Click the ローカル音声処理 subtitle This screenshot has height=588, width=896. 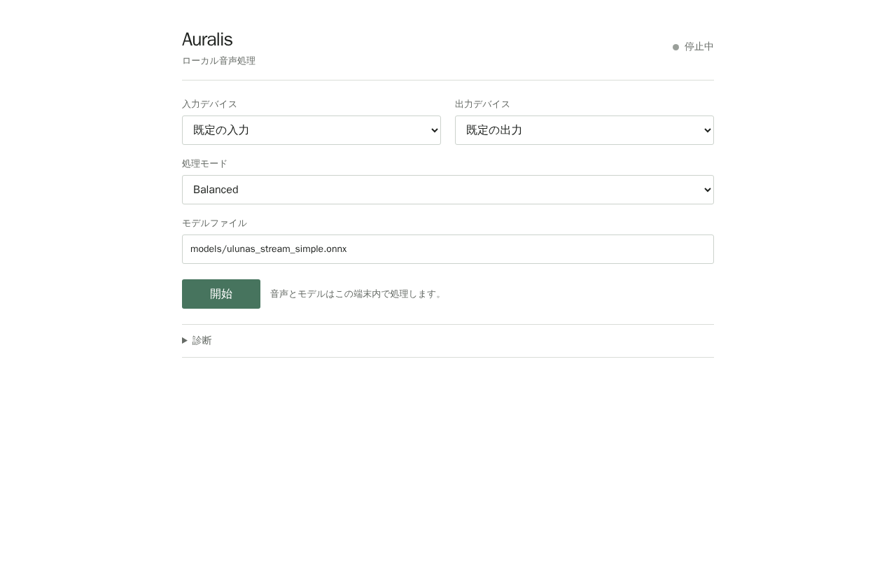click(x=218, y=61)
